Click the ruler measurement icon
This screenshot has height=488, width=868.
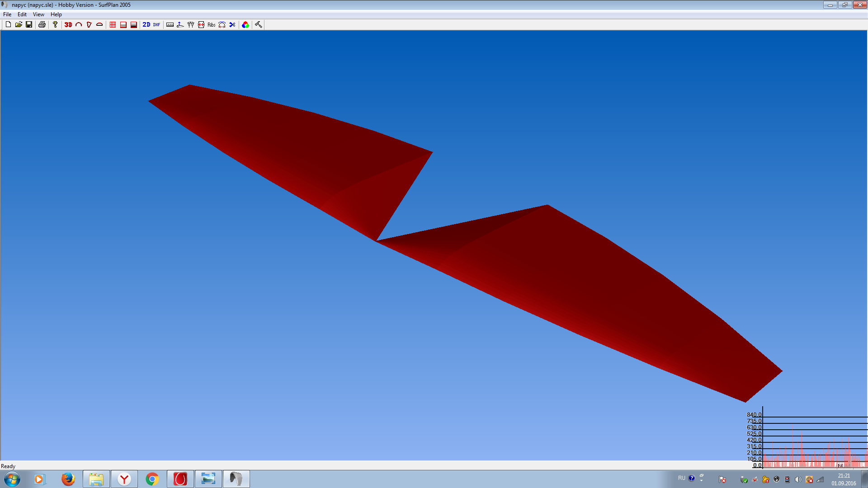pos(170,24)
